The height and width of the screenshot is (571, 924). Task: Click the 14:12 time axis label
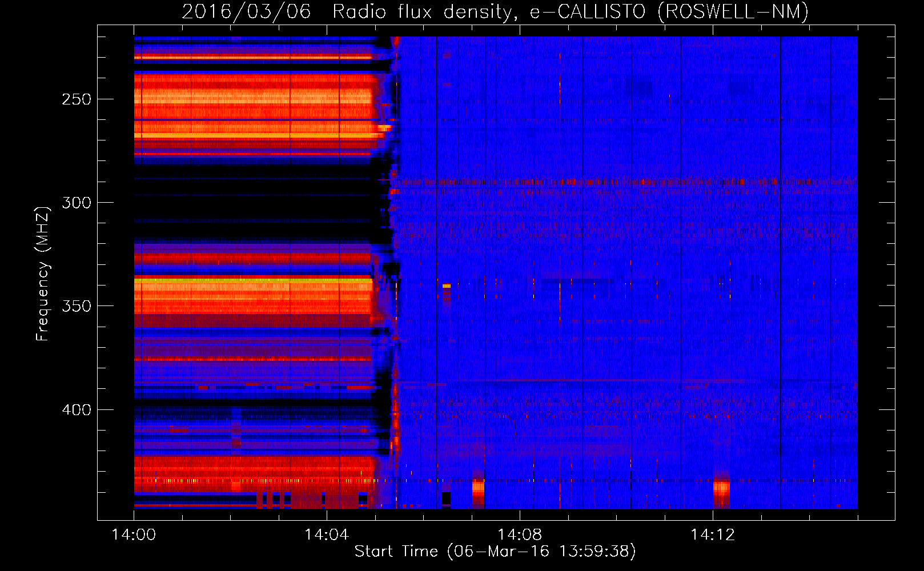click(713, 534)
